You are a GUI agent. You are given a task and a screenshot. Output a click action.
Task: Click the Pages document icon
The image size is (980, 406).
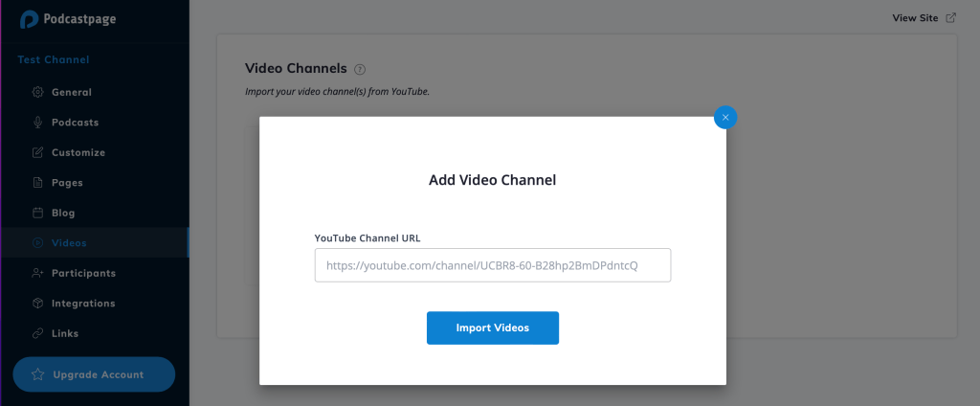[x=37, y=183]
